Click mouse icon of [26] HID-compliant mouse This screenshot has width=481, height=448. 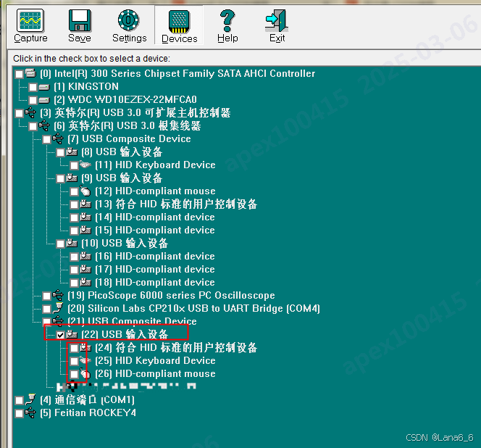[85, 373]
